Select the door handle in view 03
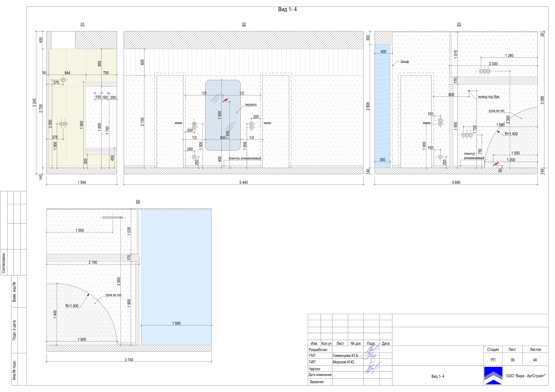555x392 pixels. click(x=427, y=123)
